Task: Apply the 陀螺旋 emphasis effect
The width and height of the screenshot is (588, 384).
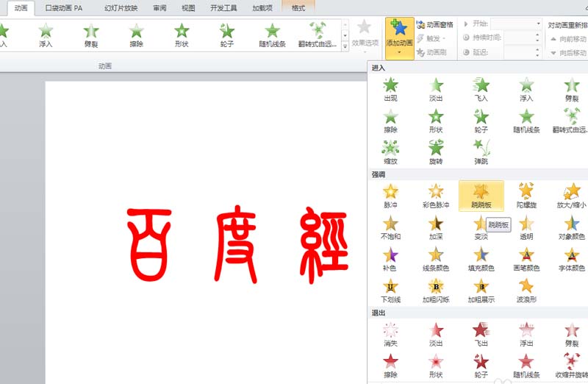Action: point(526,196)
